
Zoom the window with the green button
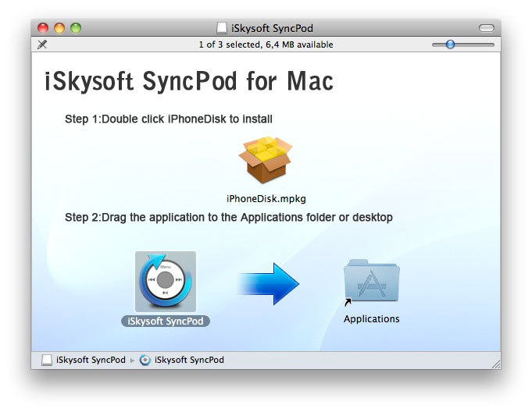click(x=76, y=28)
